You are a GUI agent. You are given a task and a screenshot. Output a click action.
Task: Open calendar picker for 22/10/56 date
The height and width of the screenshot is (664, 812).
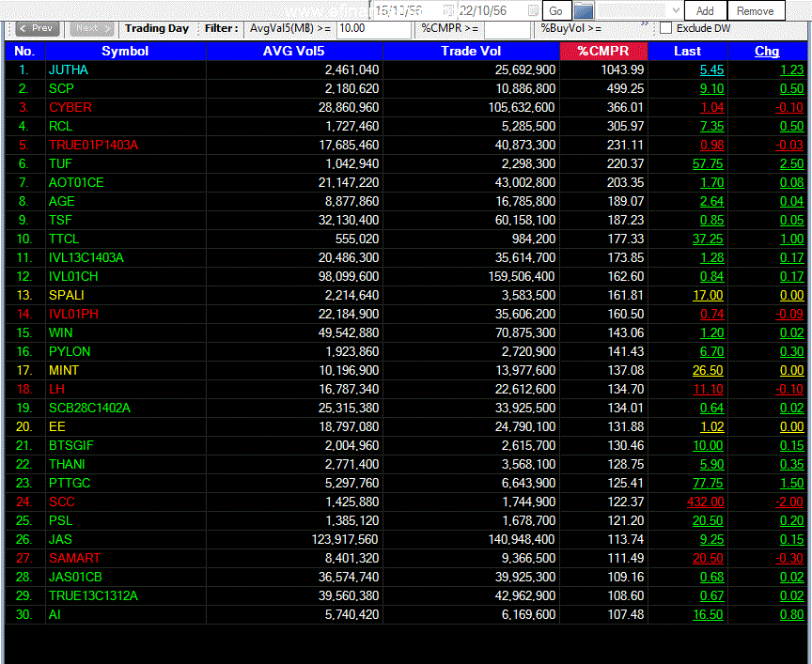point(533,11)
